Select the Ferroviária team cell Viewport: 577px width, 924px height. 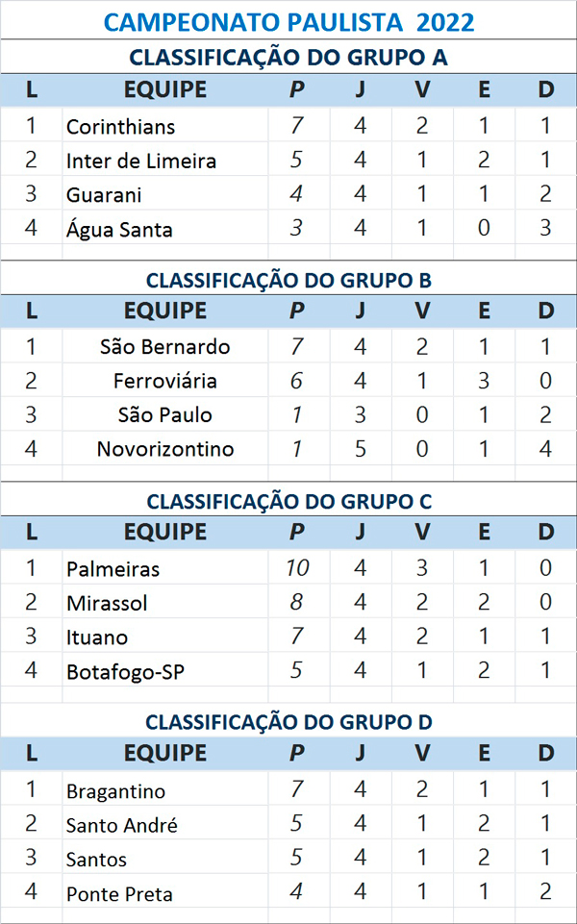pyautogui.click(x=164, y=381)
